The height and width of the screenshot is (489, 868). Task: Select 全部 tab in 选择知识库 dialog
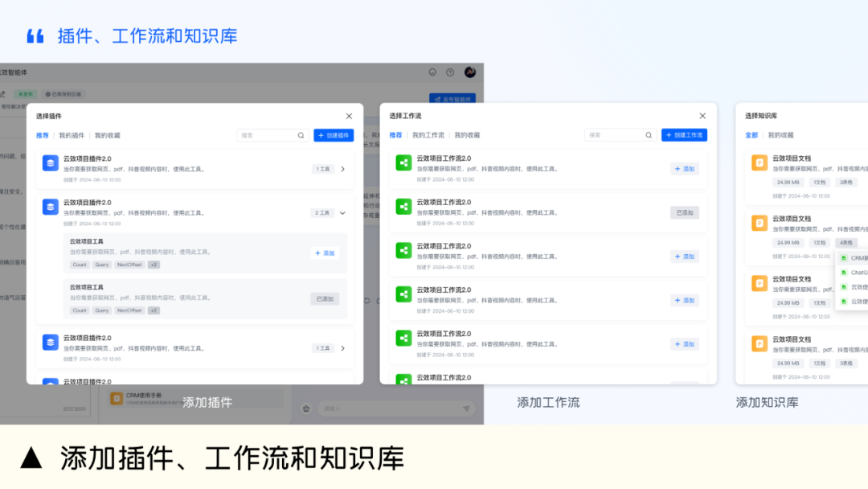pyautogui.click(x=751, y=135)
